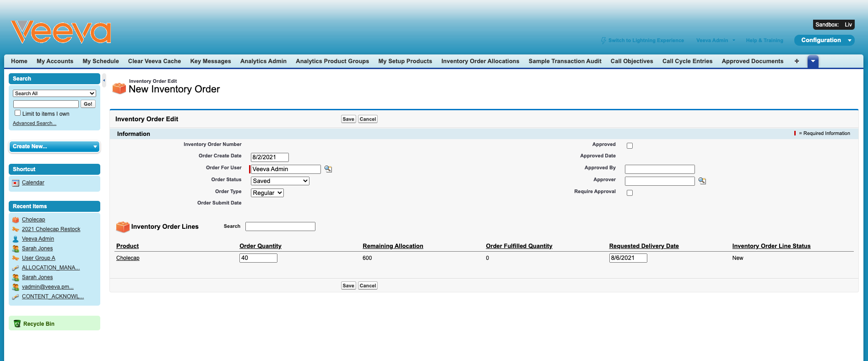Viewport: 868px width, 361px height.
Task: Click the Approver lookup icon
Action: click(702, 181)
